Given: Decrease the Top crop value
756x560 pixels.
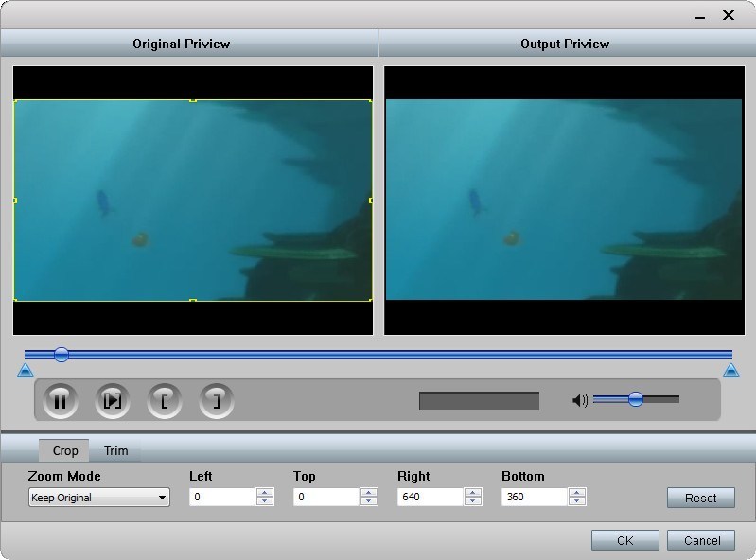Looking at the screenshot, I should tap(369, 501).
